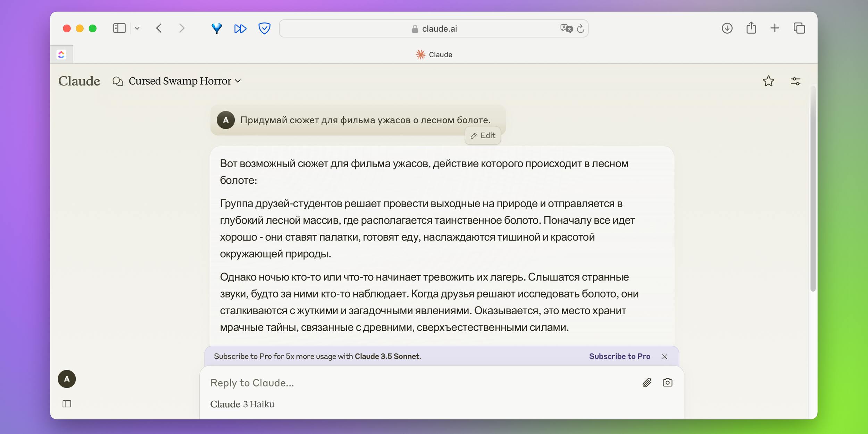Click the Claude logo wordmark

coord(79,81)
